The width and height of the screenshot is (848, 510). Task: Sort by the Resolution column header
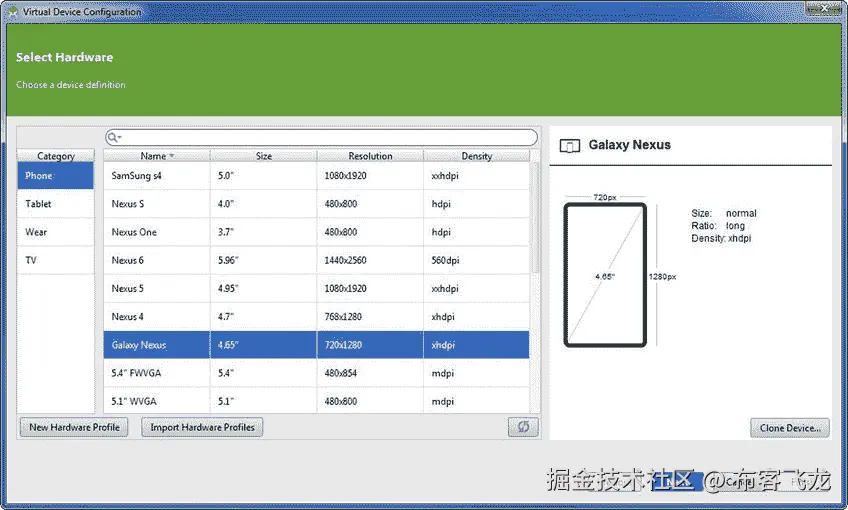[x=370, y=156]
